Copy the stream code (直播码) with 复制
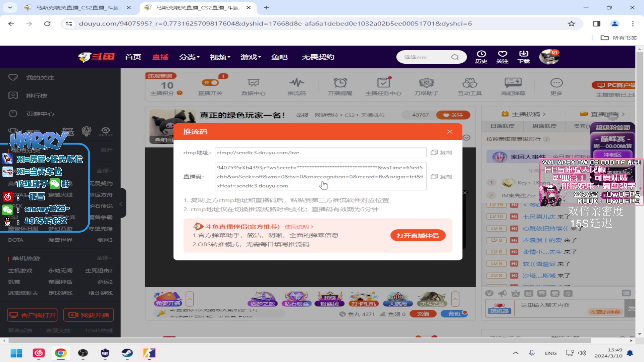This screenshot has width=644, height=362. tap(441, 177)
